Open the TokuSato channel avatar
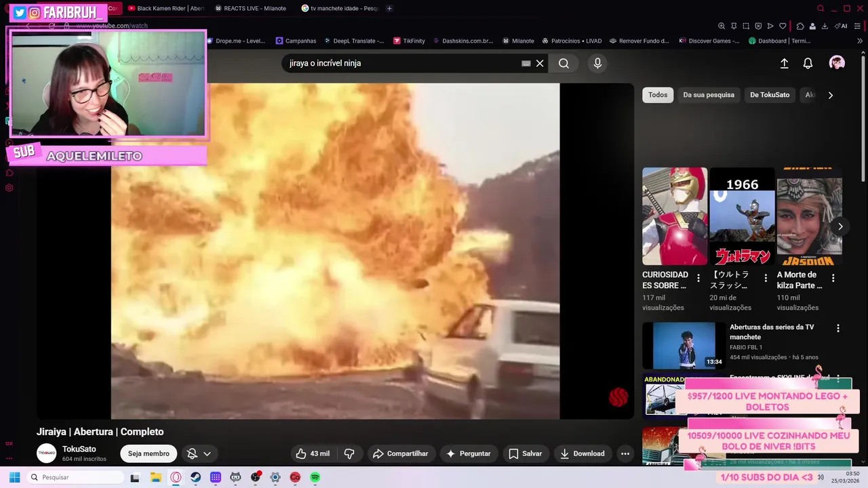This screenshot has width=868, height=488. tap(46, 453)
